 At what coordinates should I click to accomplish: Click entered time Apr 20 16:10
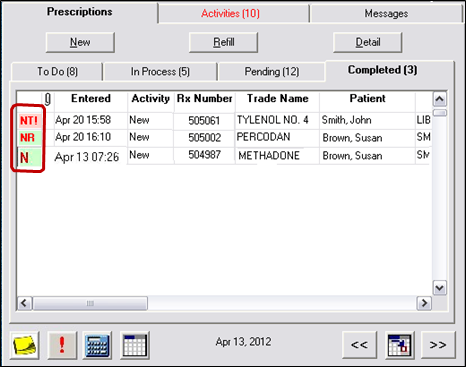click(83, 137)
